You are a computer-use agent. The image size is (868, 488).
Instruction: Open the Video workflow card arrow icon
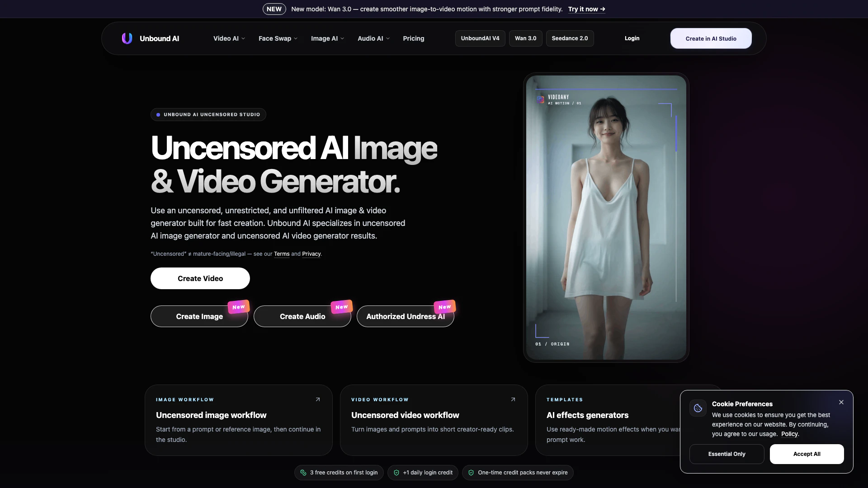pos(513,399)
